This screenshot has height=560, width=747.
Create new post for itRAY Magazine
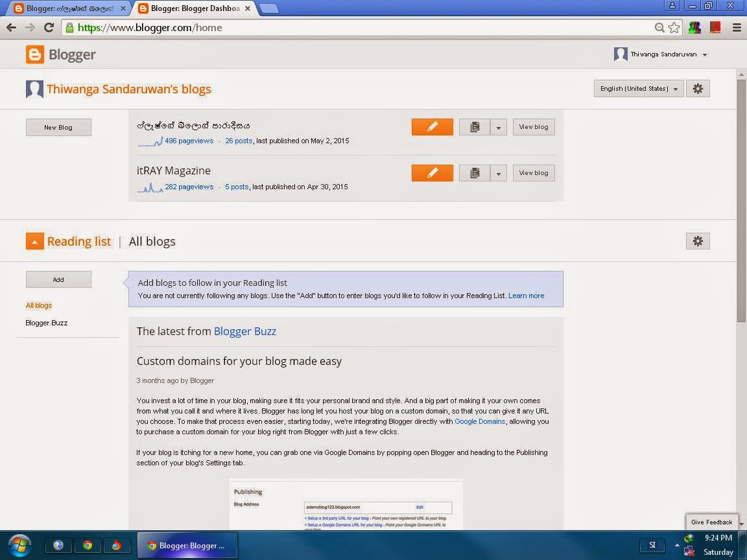[x=432, y=173]
